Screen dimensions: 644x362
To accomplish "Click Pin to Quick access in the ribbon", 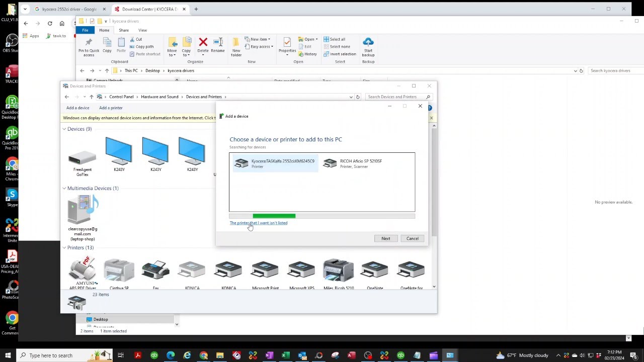I will click(x=89, y=47).
